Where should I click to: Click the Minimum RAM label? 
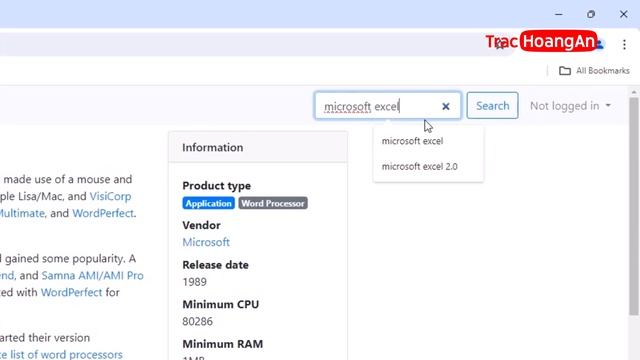tap(222, 344)
